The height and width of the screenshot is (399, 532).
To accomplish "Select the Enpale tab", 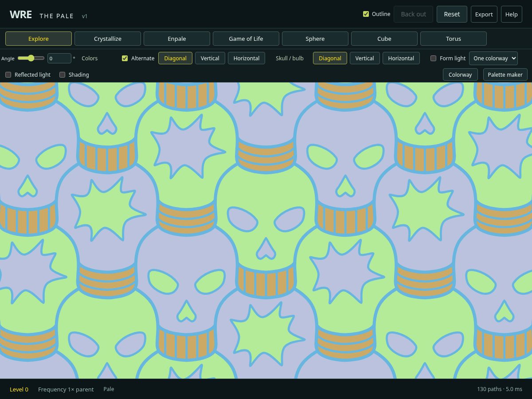I will pyautogui.click(x=177, y=39).
